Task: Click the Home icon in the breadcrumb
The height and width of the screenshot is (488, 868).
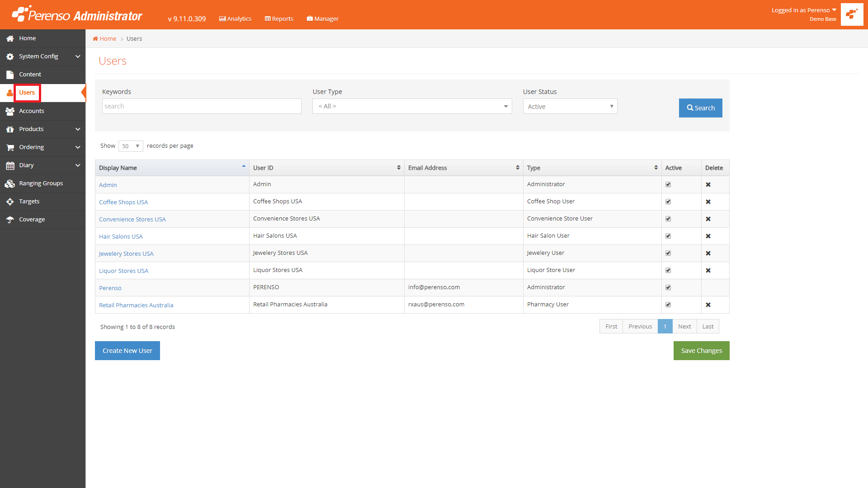Action: coord(95,39)
